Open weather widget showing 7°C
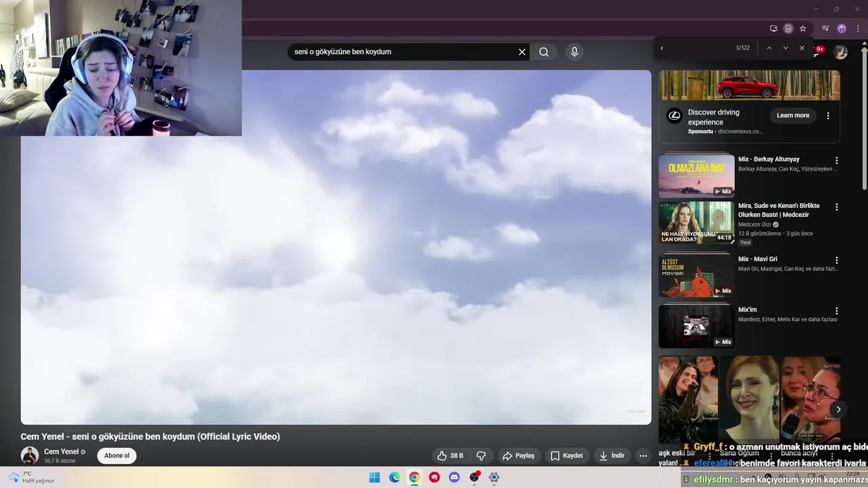This screenshot has height=488, width=868. coord(31,477)
